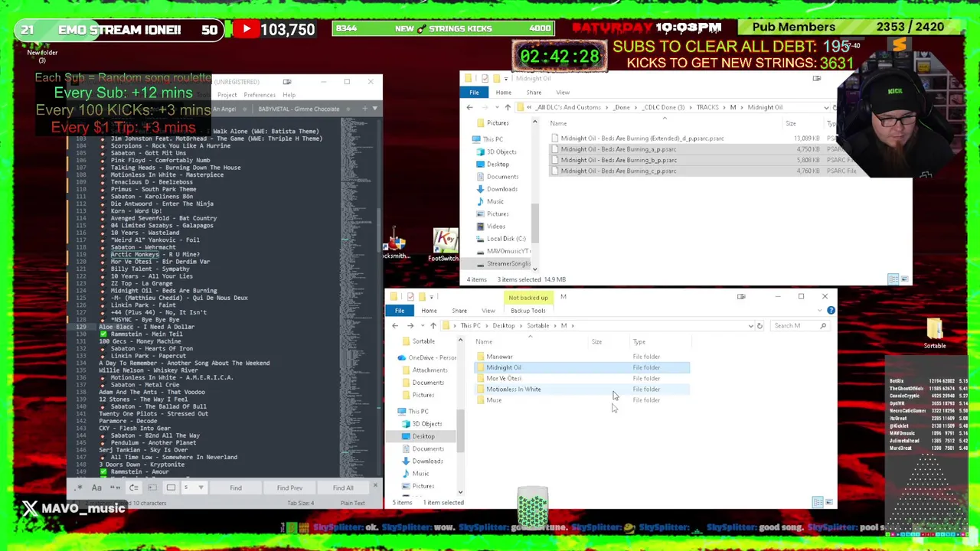
Task: Go up one level in Midnight Oil window
Action: (x=508, y=107)
